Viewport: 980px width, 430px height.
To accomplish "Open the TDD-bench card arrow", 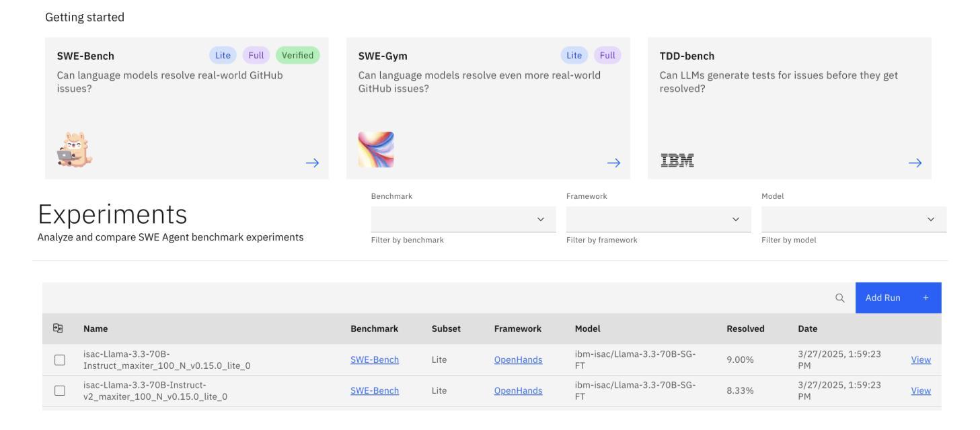I will 915,163.
